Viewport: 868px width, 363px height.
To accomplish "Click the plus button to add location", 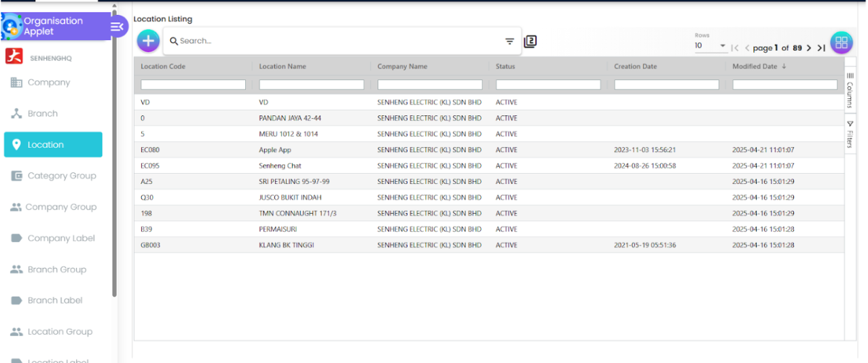I will 148,41.
